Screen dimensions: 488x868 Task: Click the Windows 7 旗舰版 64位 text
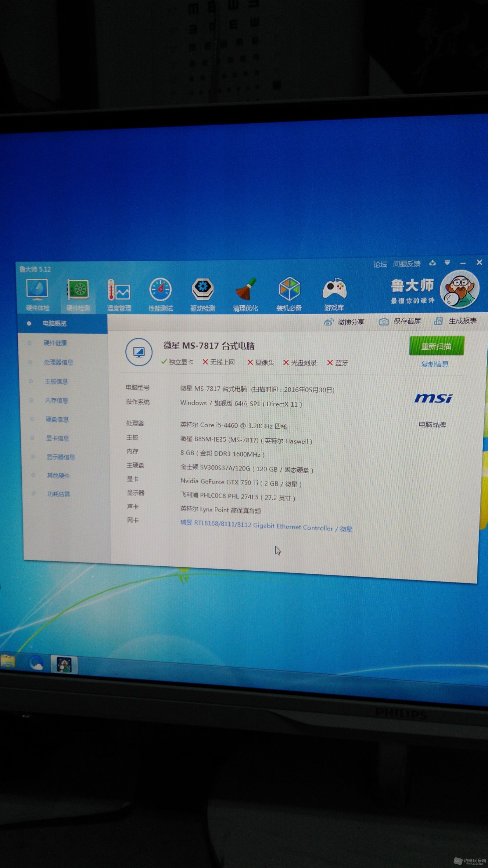pos(241,403)
